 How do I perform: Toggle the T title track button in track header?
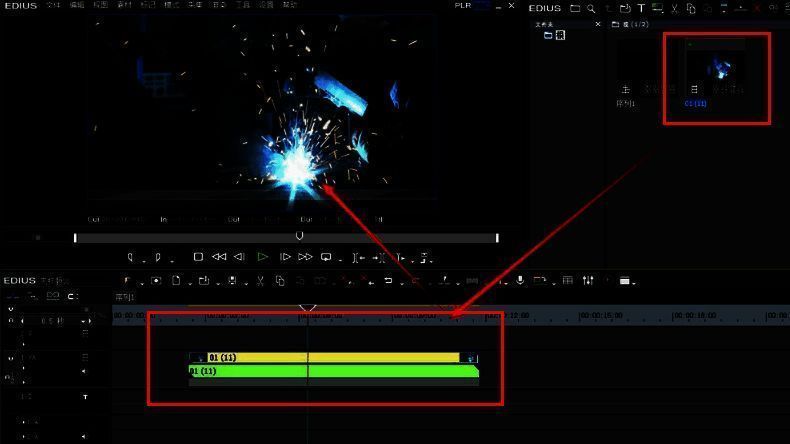tap(84, 397)
